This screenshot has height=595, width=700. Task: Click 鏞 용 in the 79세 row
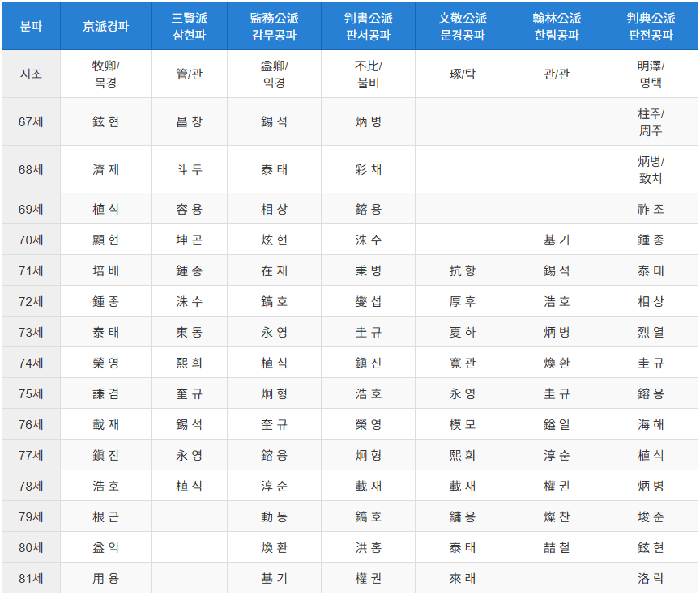(463, 516)
